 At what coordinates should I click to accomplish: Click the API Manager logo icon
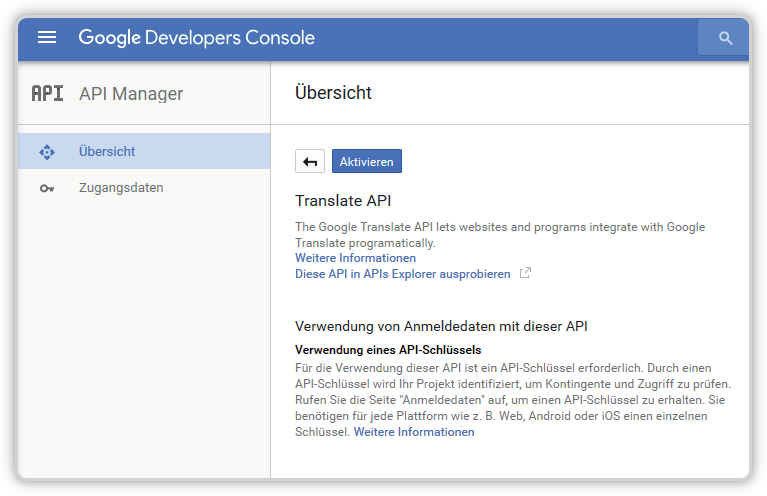[47, 93]
